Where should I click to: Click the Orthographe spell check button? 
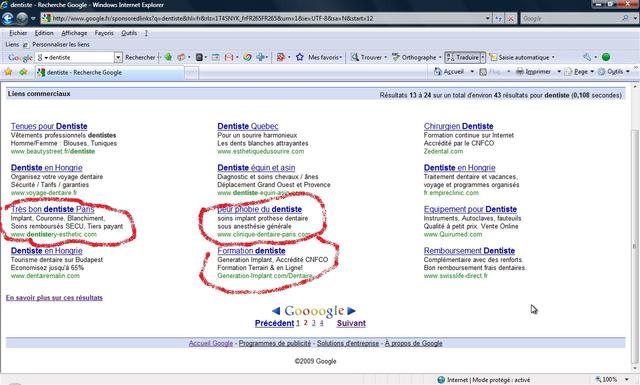point(414,58)
